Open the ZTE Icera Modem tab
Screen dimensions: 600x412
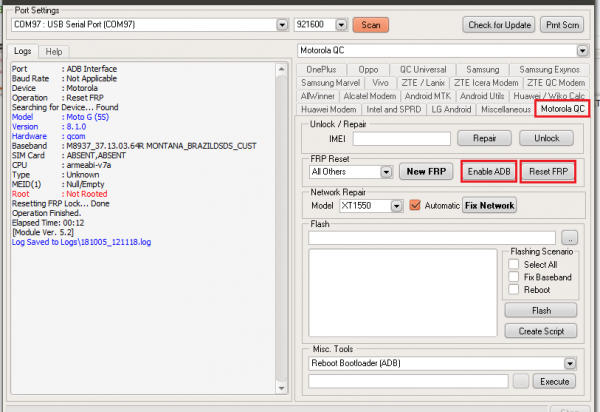click(486, 83)
